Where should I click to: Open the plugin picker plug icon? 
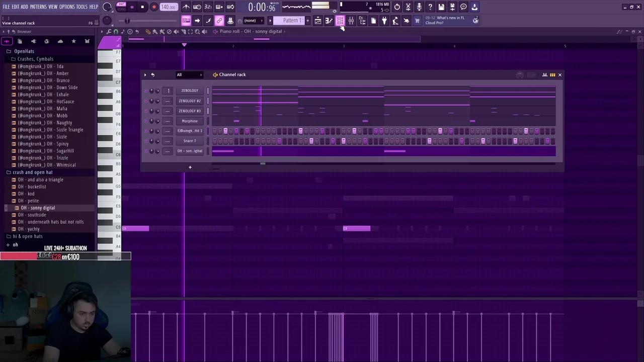(384, 21)
